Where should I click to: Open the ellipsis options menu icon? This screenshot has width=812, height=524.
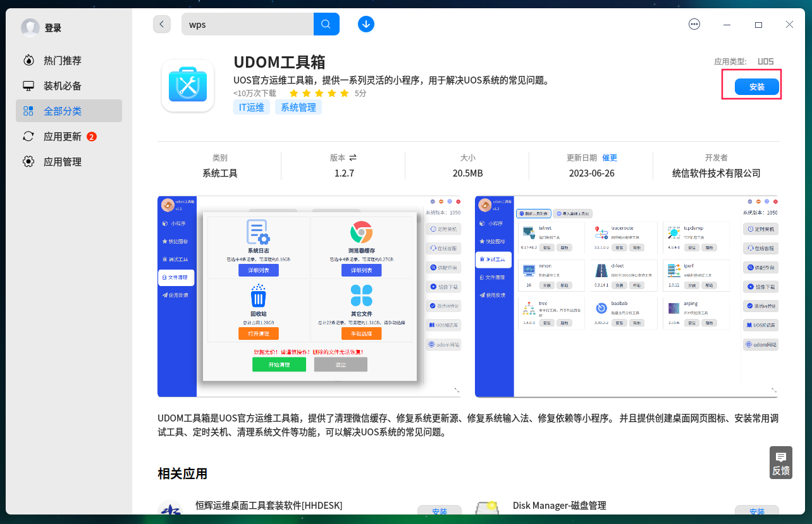point(694,23)
